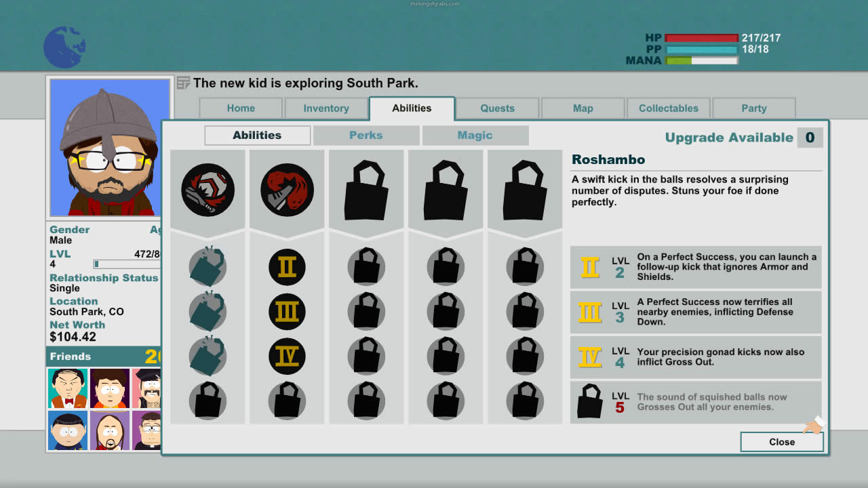This screenshot has width=868, height=488.
Task: Click the level IV upgrade icon in the second column
Action: [x=287, y=357]
